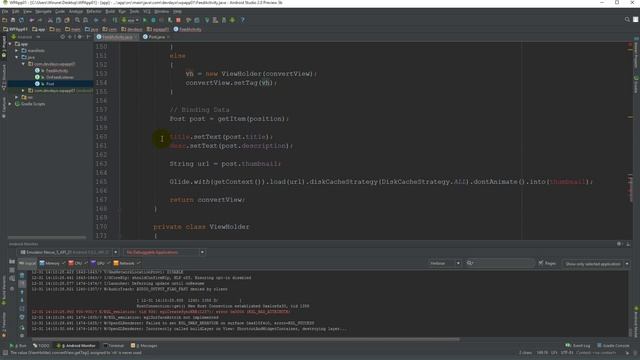The height and width of the screenshot is (360, 640).
Task: Open the No Debuggable Applications dropdown
Action: (x=164, y=252)
